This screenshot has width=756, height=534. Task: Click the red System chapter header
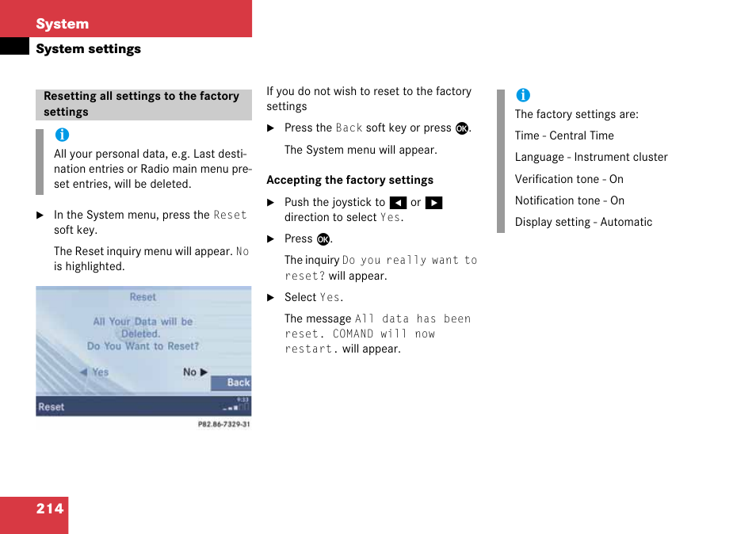(x=126, y=19)
